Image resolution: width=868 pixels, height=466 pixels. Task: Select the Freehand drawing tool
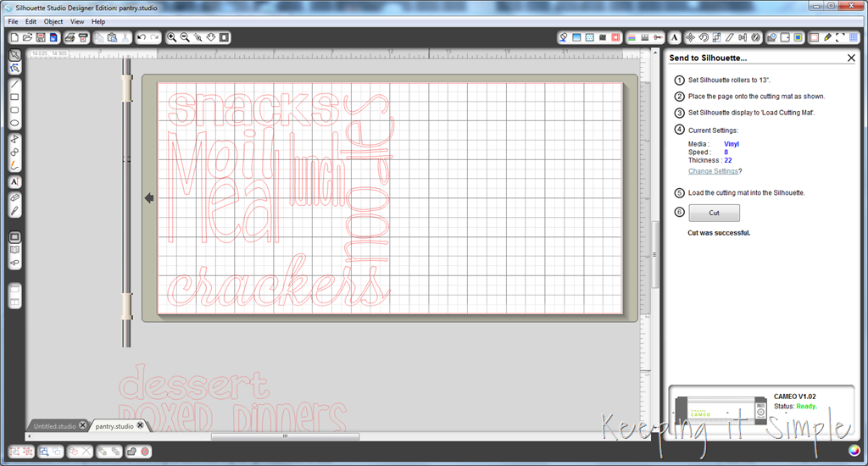click(15, 165)
